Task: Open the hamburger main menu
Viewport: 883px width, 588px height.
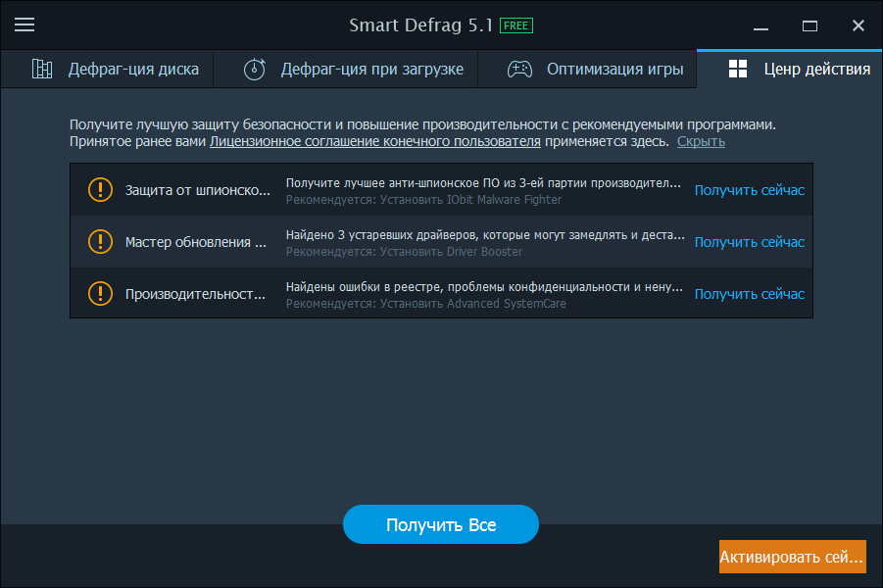Action: 25,24
